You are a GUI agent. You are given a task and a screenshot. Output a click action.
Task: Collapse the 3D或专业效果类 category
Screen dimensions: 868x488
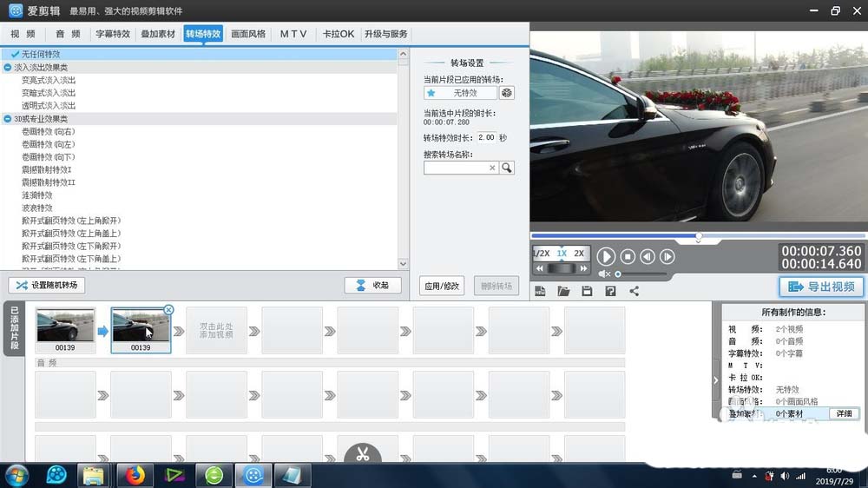coord(7,119)
